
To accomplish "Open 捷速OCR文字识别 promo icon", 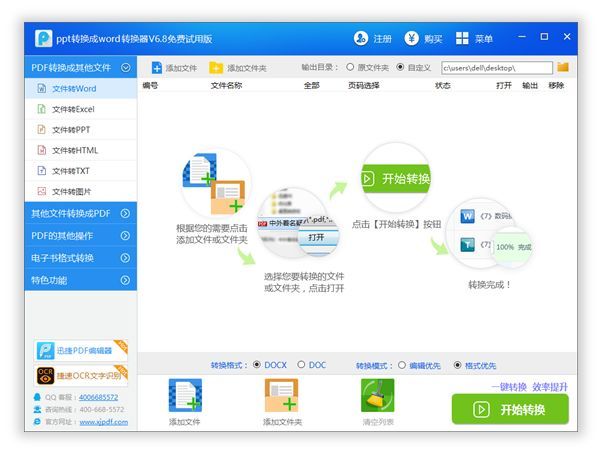I will (45, 375).
